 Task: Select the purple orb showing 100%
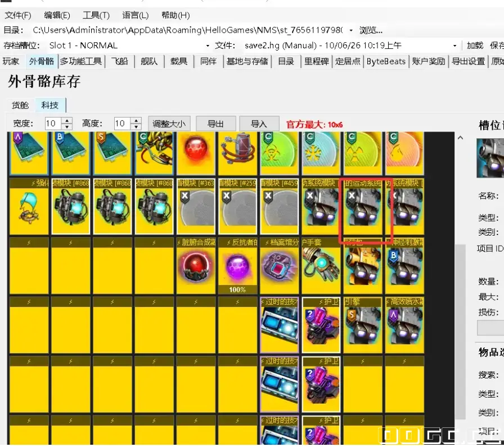pos(238,266)
